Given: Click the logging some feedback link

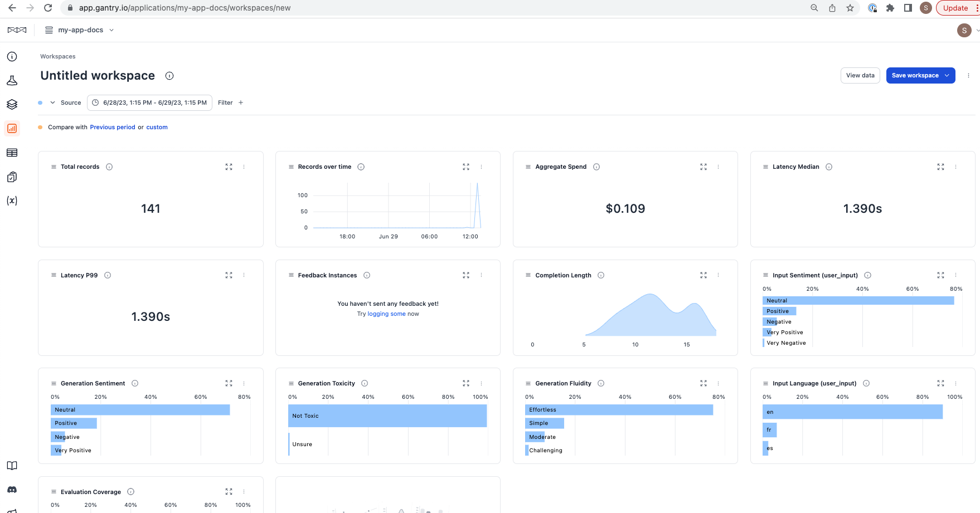Looking at the screenshot, I should pos(386,314).
